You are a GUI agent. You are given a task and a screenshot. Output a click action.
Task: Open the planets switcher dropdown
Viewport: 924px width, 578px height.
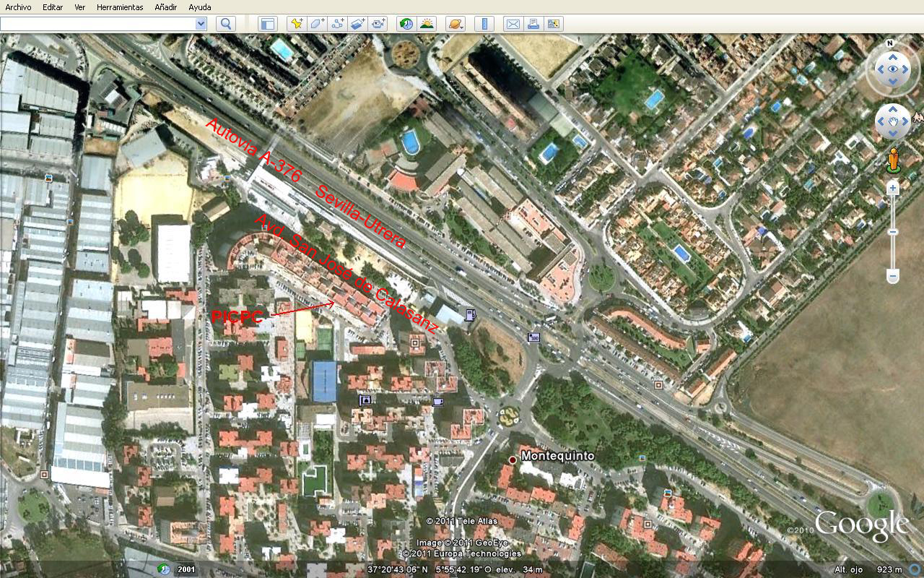point(456,24)
